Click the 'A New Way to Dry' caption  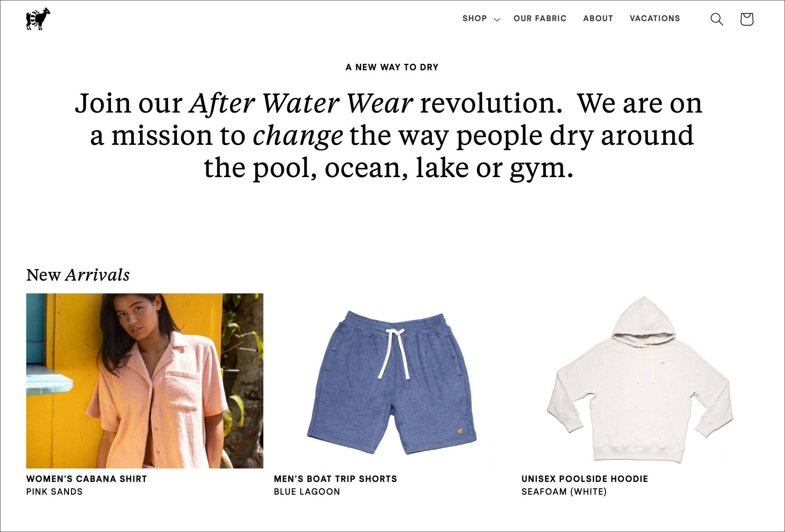[x=392, y=67]
